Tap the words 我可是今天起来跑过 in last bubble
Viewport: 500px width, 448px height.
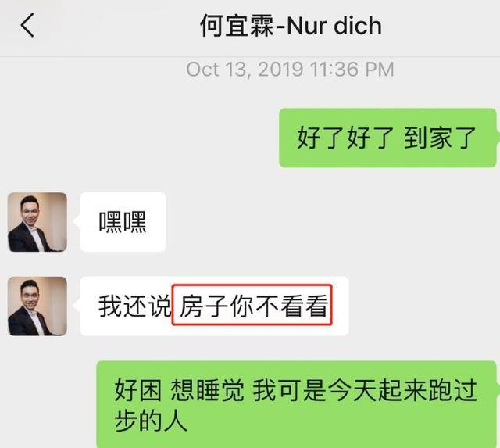coord(365,390)
